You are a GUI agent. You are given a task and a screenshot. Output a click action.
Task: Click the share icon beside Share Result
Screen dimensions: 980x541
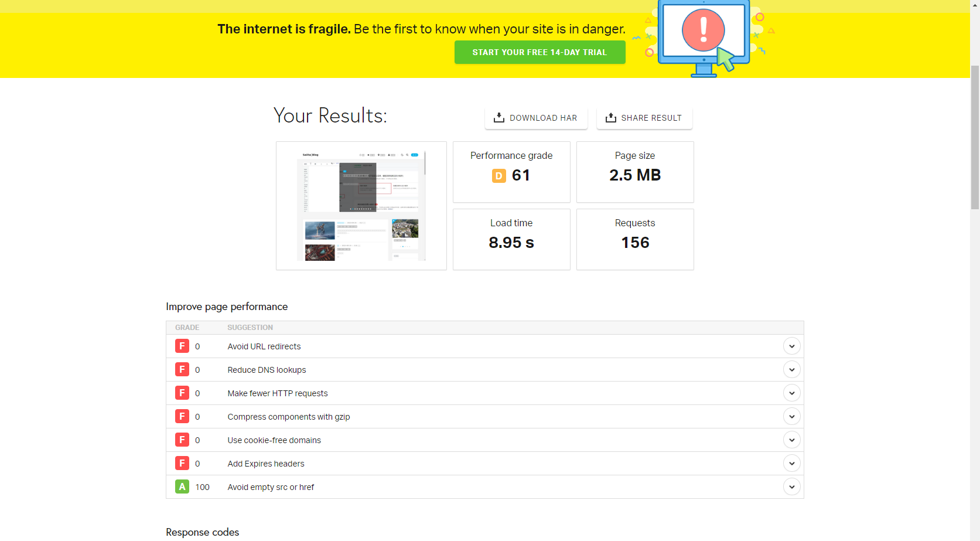click(x=610, y=118)
